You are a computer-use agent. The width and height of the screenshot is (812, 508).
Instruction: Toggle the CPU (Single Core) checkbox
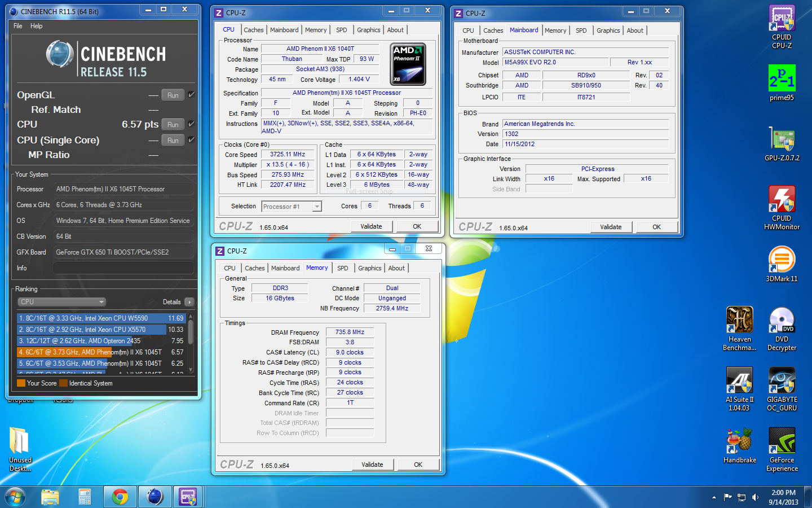(191, 139)
